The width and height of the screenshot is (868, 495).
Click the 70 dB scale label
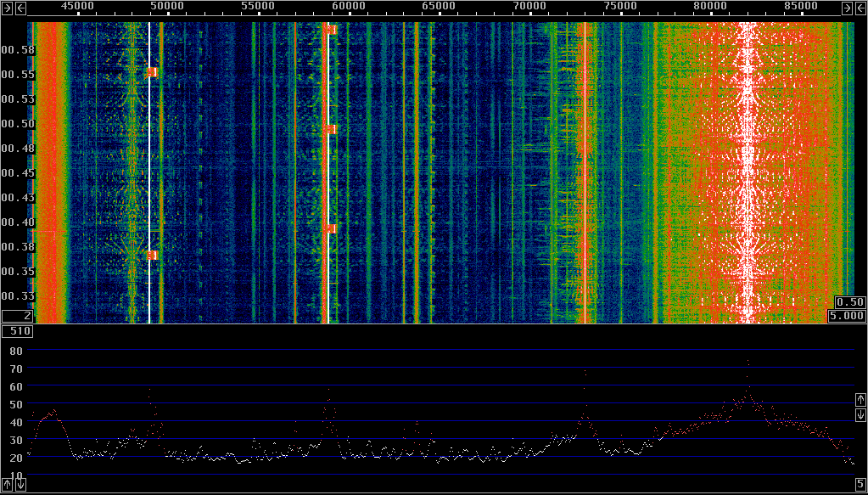15,368
